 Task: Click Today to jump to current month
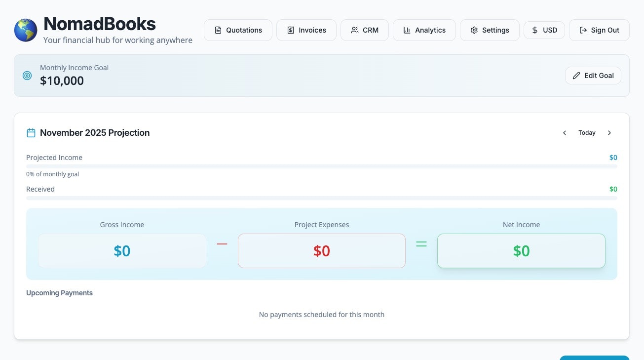[587, 132]
